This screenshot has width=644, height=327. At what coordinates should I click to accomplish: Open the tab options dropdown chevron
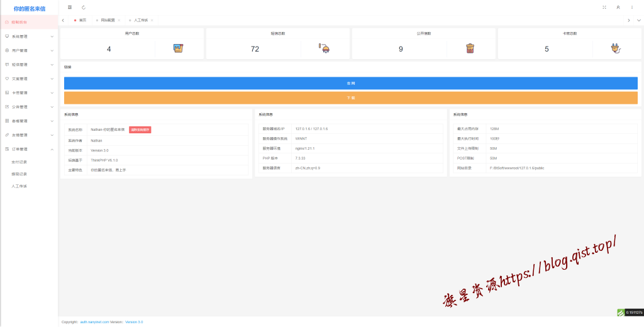pyautogui.click(x=638, y=20)
